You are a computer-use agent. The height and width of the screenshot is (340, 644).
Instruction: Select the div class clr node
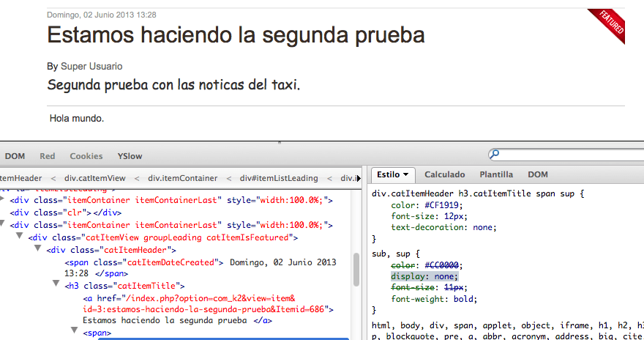click(66, 213)
